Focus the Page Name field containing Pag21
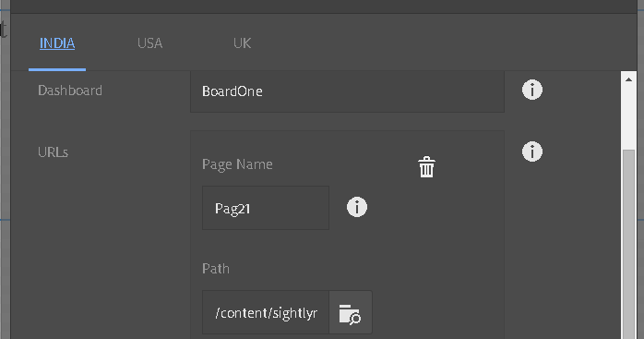 [266, 208]
